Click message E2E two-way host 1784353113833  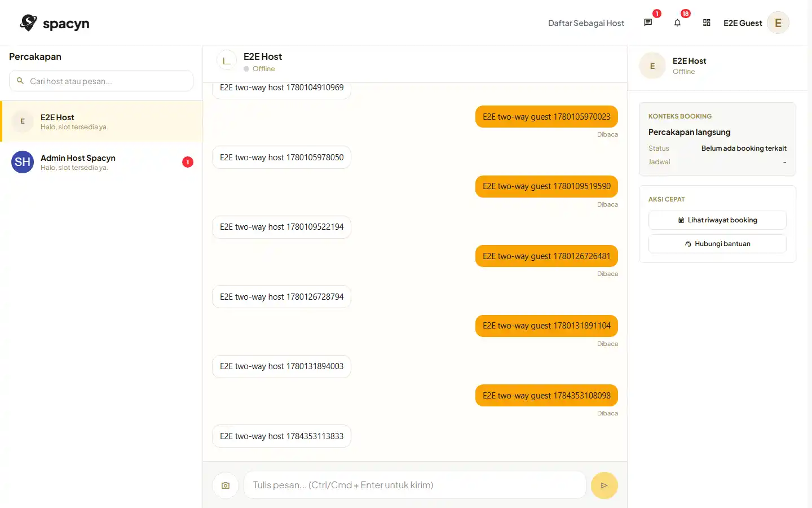coord(281,436)
